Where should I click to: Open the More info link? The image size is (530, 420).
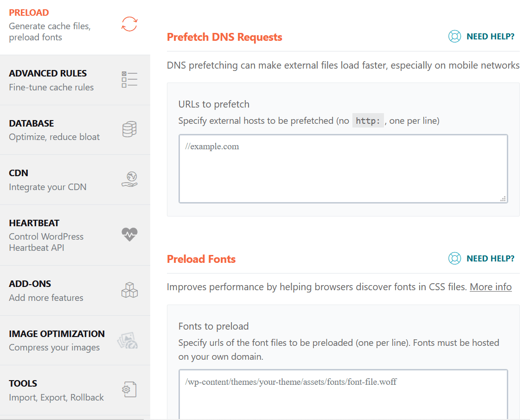[x=491, y=287]
